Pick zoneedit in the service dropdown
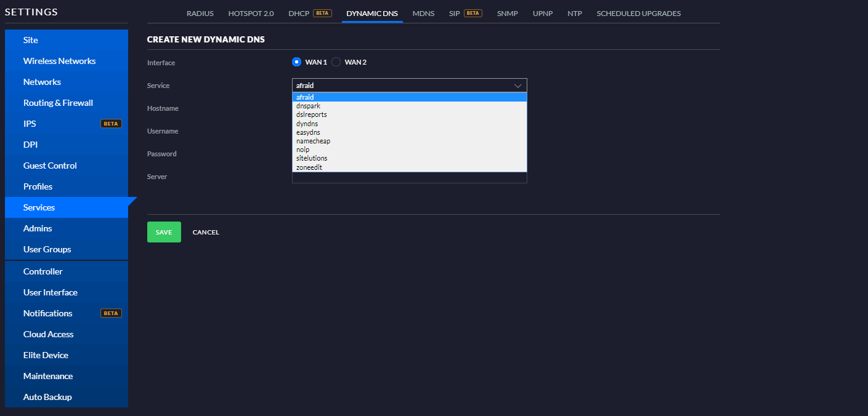Screen dimensions: 868x416 click(x=309, y=167)
